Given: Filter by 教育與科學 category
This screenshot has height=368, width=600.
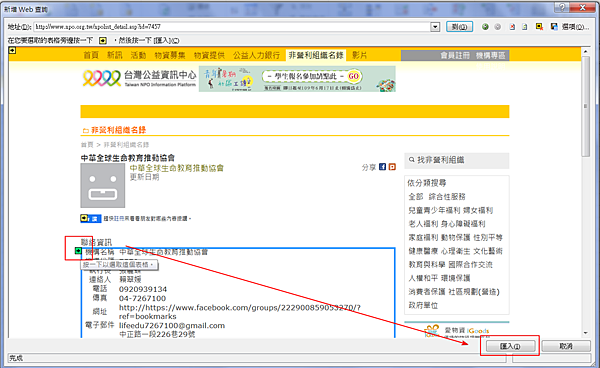Looking at the screenshot, I should [x=427, y=265].
